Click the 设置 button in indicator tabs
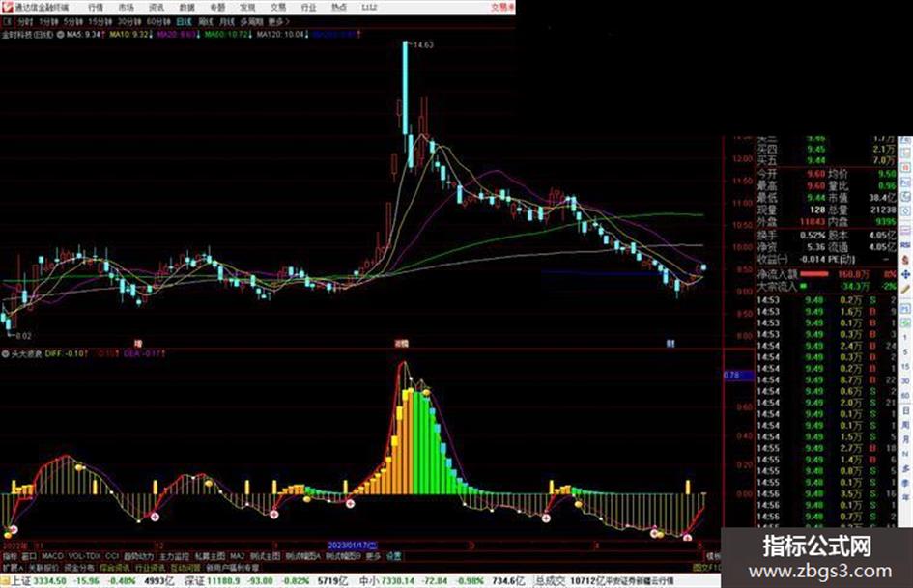 394,556
